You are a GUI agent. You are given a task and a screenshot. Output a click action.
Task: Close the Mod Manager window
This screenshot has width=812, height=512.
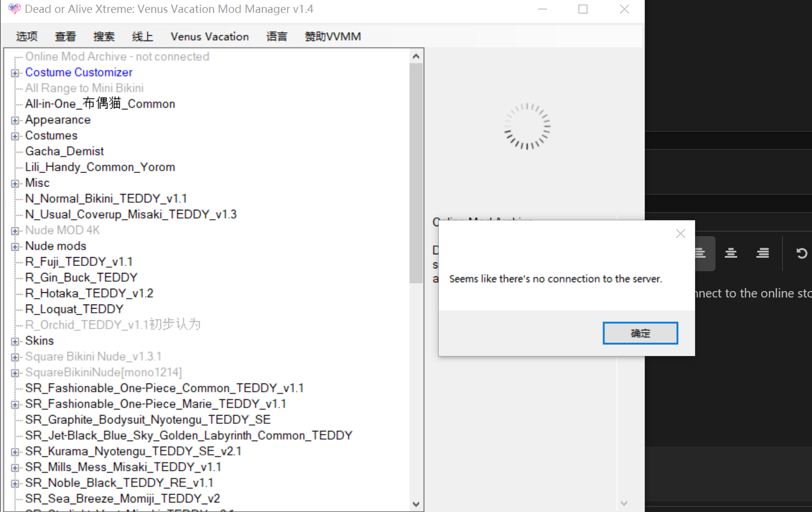tap(624, 9)
